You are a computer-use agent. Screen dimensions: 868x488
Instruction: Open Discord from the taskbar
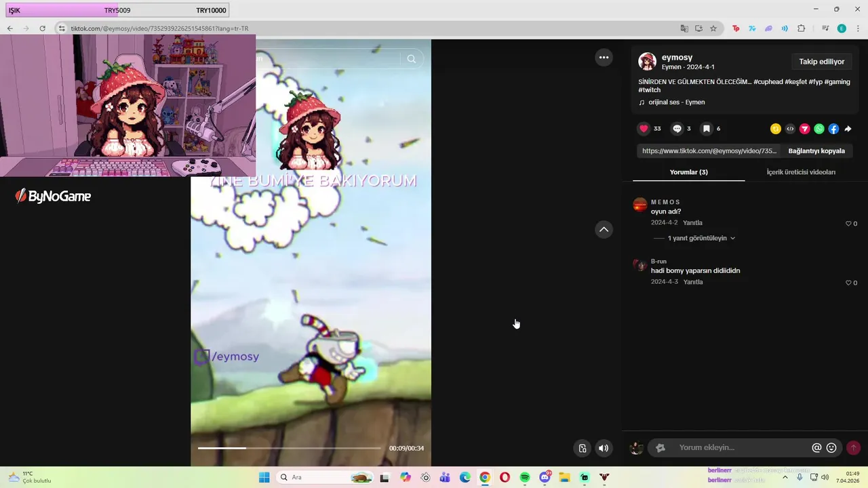click(545, 477)
